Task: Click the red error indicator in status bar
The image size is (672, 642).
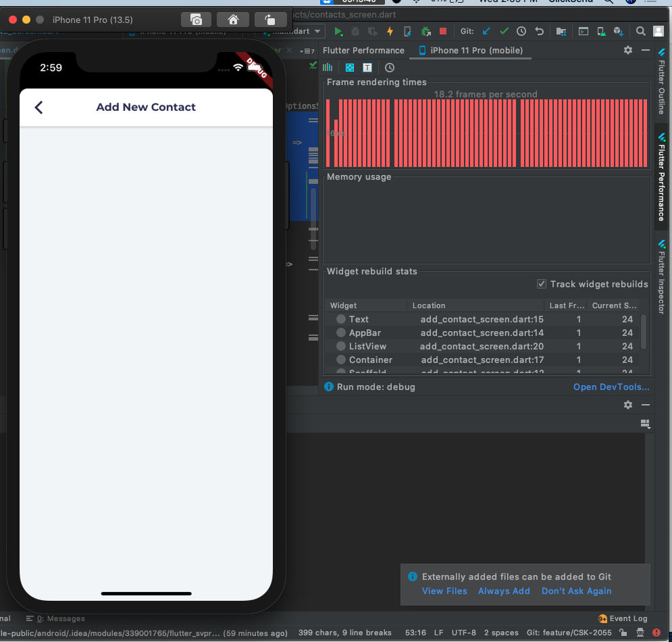Action: click(656, 633)
